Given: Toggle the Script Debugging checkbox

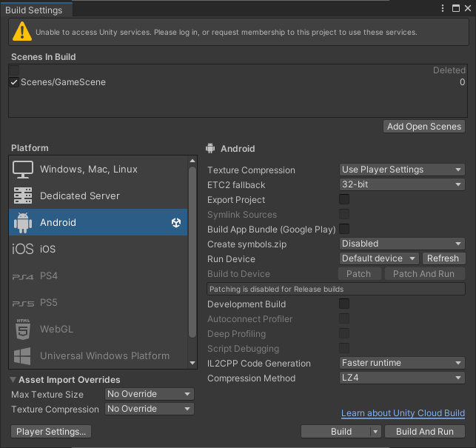Looking at the screenshot, I should pos(344,348).
